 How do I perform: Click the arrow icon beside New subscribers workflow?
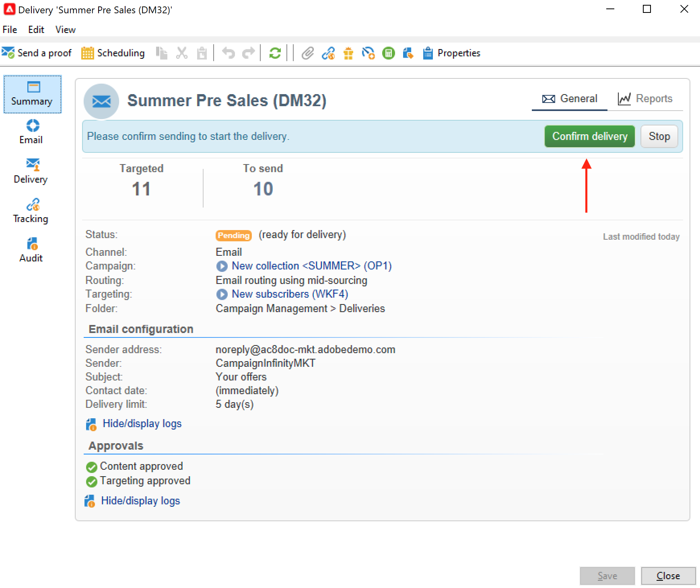click(x=222, y=294)
